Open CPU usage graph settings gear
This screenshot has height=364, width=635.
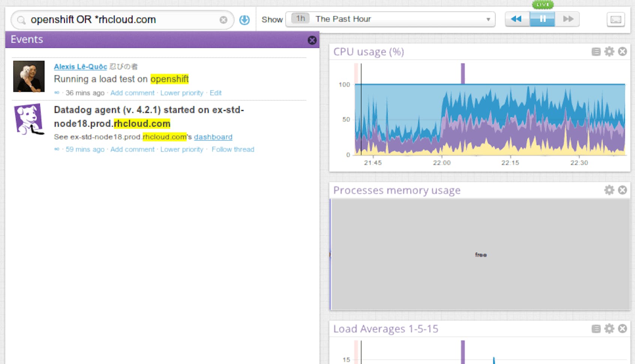[x=609, y=52]
